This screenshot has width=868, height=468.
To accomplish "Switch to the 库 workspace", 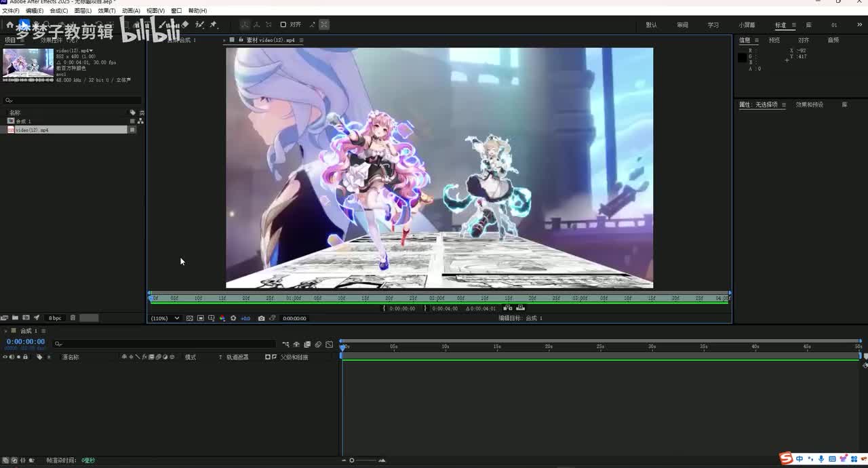I will 809,25.
